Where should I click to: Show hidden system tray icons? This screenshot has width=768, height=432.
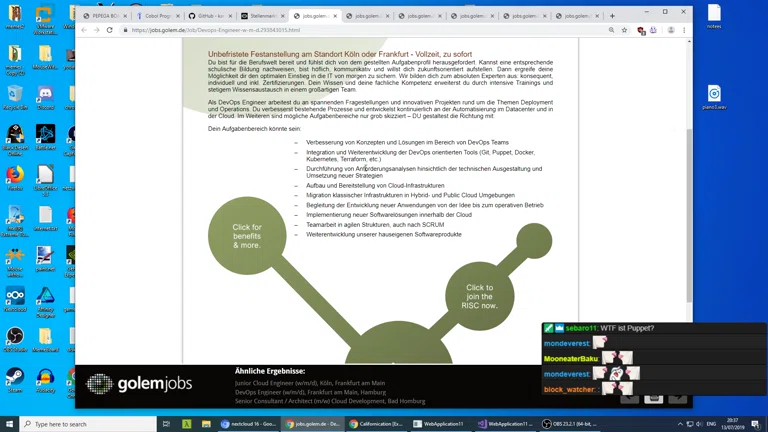coord(680,424)
